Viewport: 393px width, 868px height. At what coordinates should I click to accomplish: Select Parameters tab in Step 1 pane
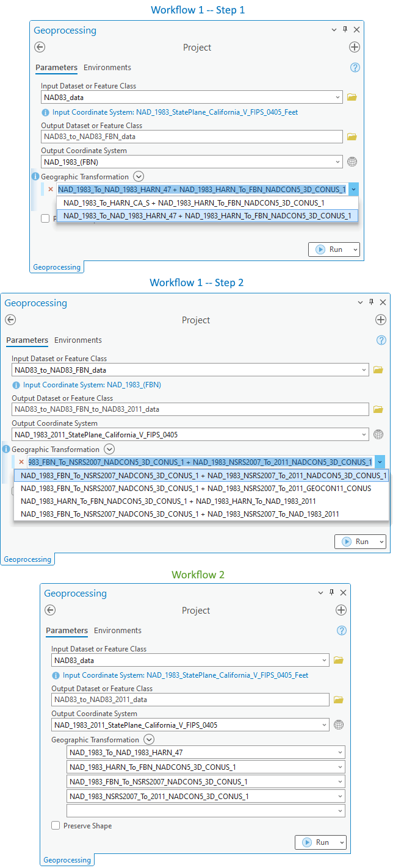(x=56, y=68)
